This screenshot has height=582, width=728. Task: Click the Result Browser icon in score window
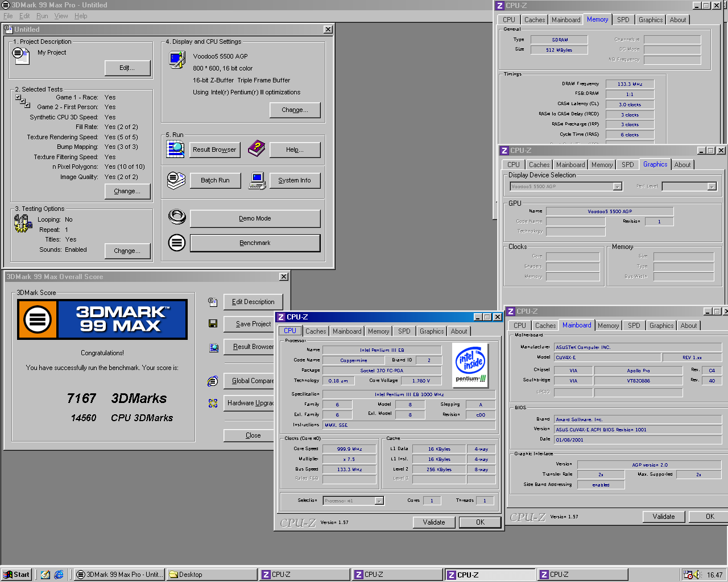pos(214,347)
